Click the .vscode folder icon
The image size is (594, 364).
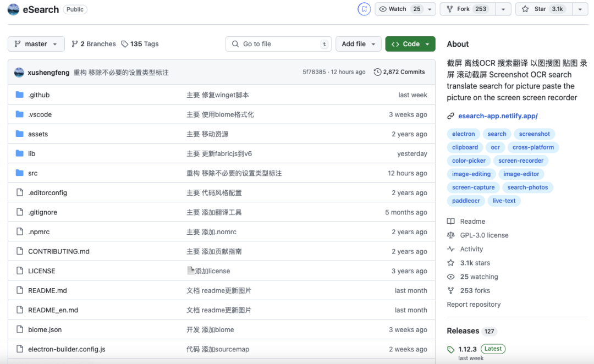pos(20,114)
